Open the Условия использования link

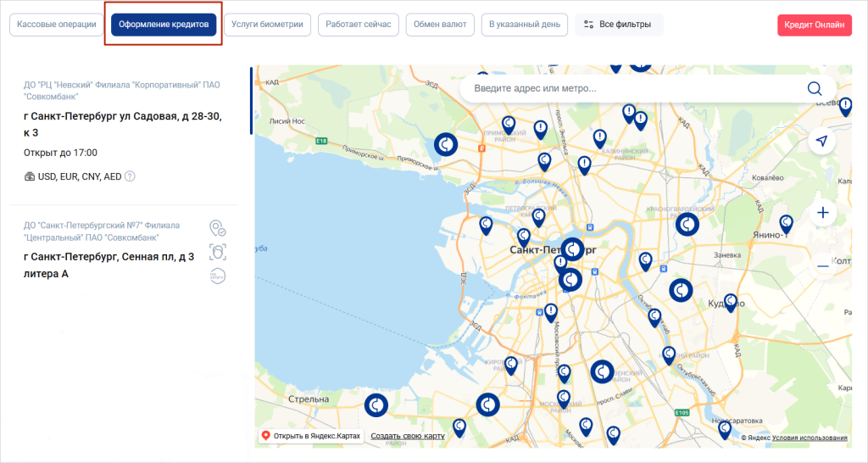(x=810, y=438)
